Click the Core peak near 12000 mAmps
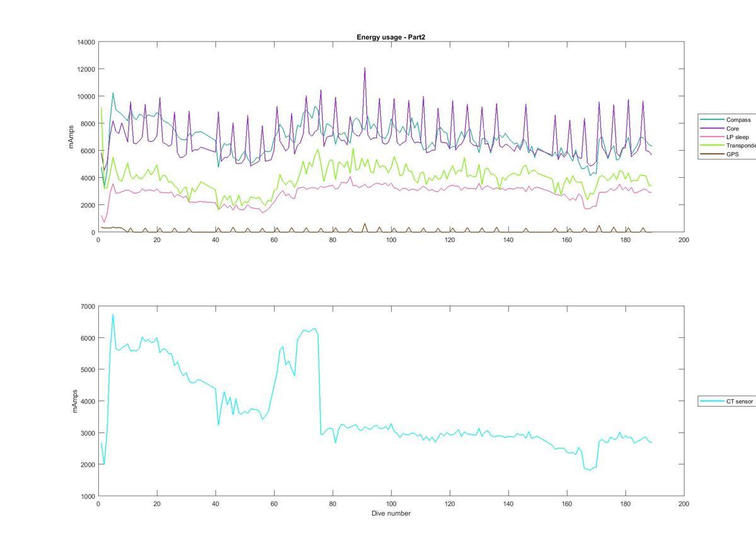The height and width of the screenshot is (558, 756). (365, 68)
